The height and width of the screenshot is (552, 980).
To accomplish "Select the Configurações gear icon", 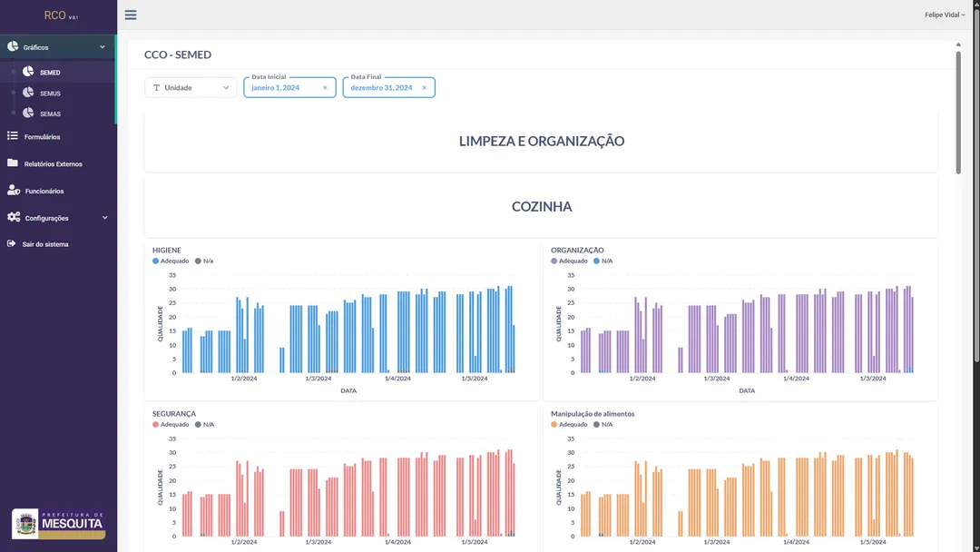I will point(13,217).
